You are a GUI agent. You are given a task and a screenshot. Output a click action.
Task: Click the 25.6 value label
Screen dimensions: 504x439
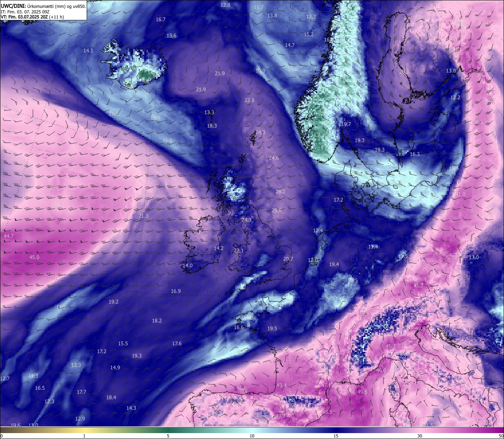coord(276,210)
